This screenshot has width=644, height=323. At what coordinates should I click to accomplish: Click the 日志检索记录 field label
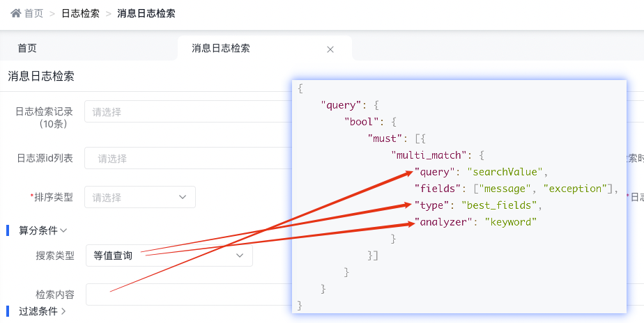(45, 118)
